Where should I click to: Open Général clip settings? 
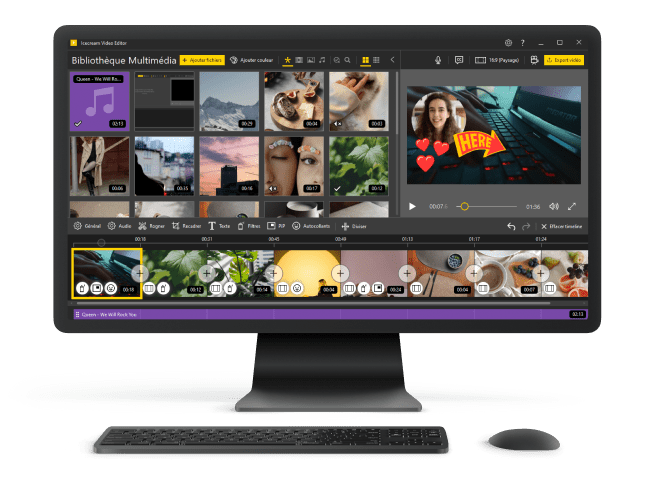[x=87, y=226]
